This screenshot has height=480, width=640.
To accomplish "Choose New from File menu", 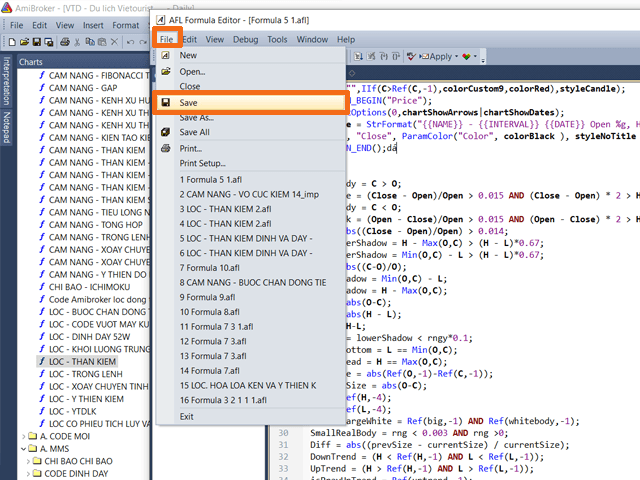I will pos(250,55).
